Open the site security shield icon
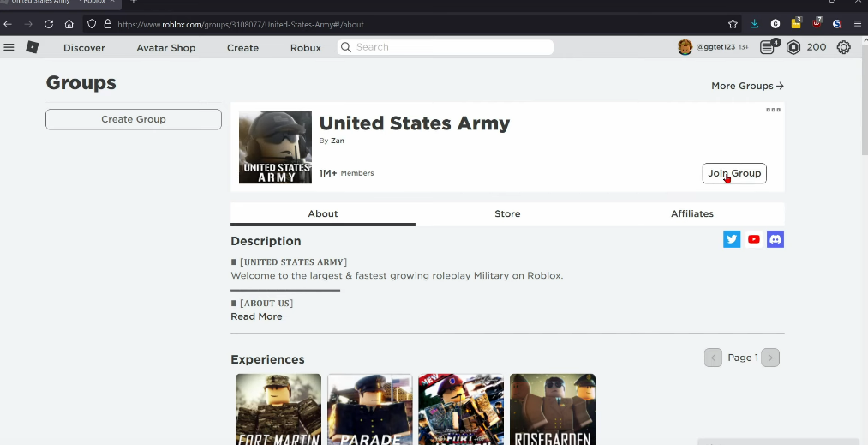 pyautogui.click(x=92, y=24)
